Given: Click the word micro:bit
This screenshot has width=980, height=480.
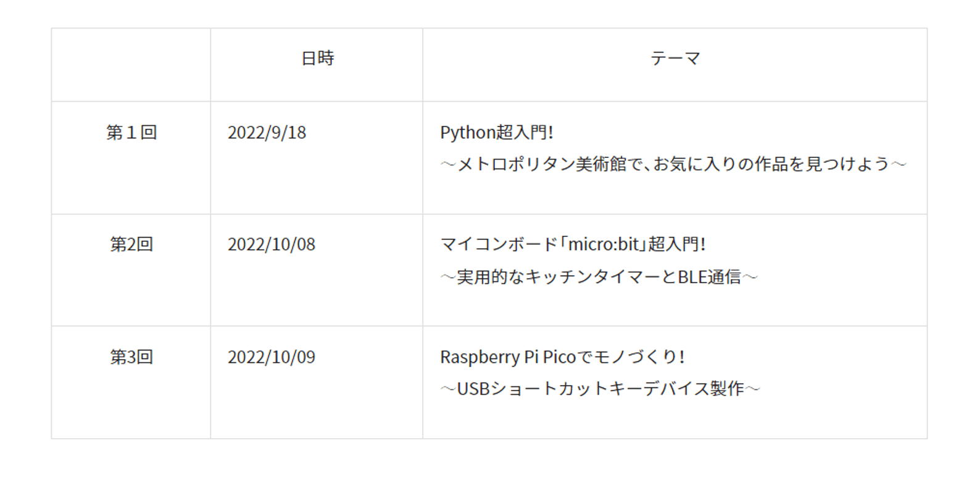Looking at the screenshot, I should pyautogui.click(x=602, y=244).
